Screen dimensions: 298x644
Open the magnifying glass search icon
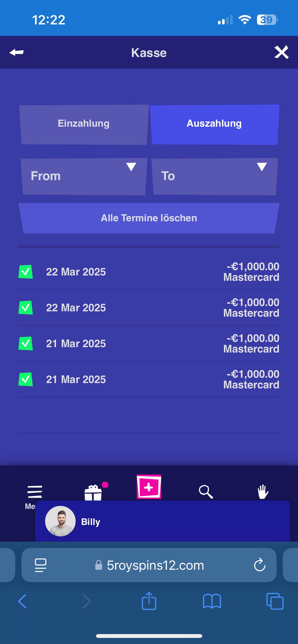click(x=206, y=491)
